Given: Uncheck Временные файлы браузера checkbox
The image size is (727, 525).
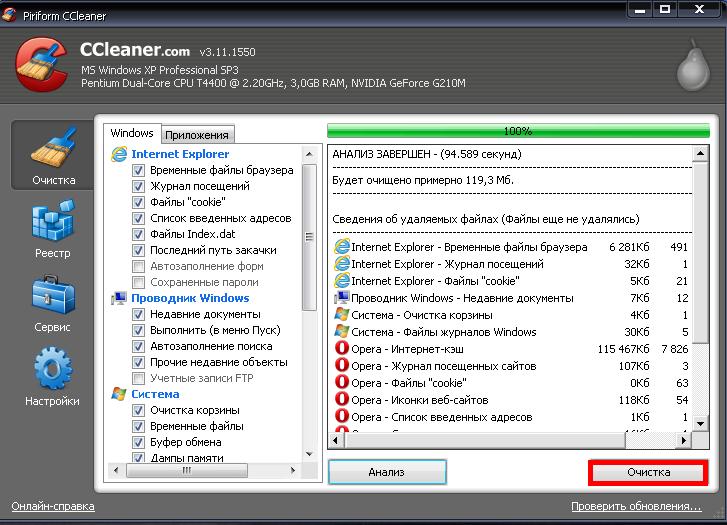Looking at the screenshot, I should click(x=139, y=171).
